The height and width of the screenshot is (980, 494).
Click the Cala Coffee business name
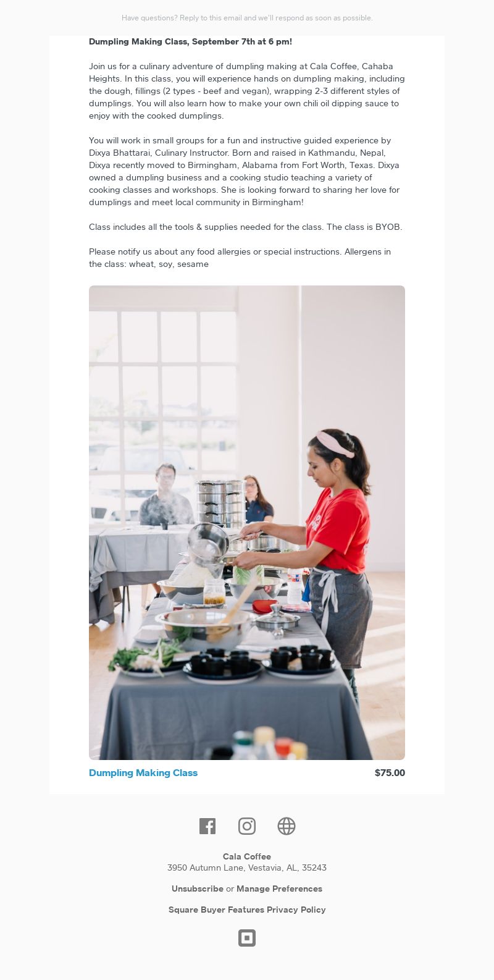pos(247,856)
